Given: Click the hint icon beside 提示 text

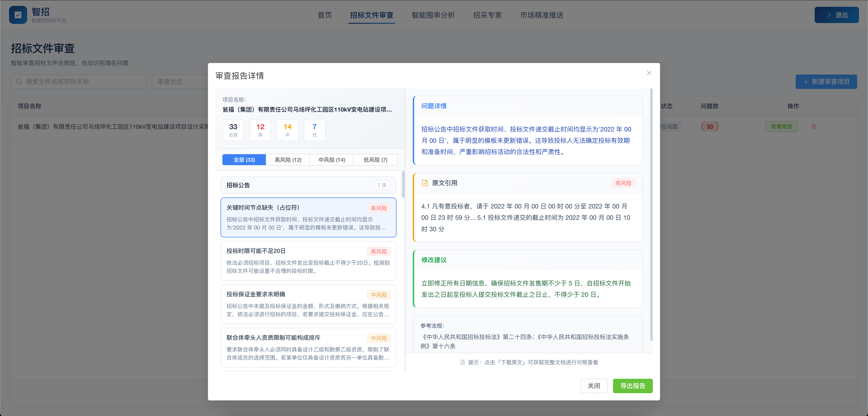Looking at the screenshot, I should pos(463,362).
